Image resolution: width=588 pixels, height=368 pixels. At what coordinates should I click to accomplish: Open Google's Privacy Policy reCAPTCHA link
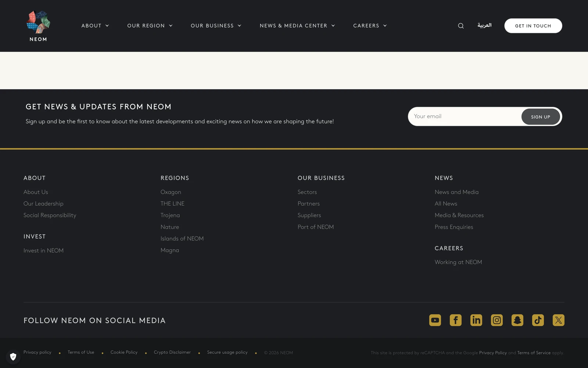pyautogui.click(x=493, y=353)
